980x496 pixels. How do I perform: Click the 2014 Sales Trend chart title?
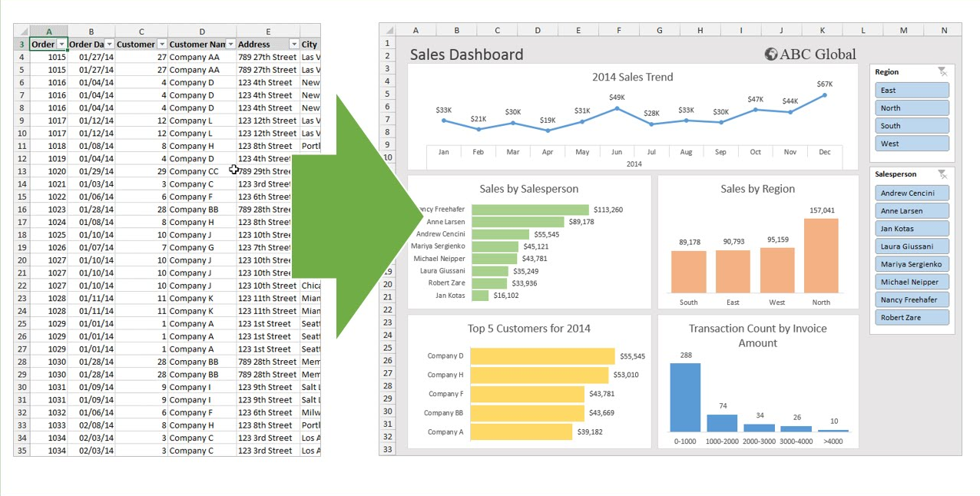[632, 77]
